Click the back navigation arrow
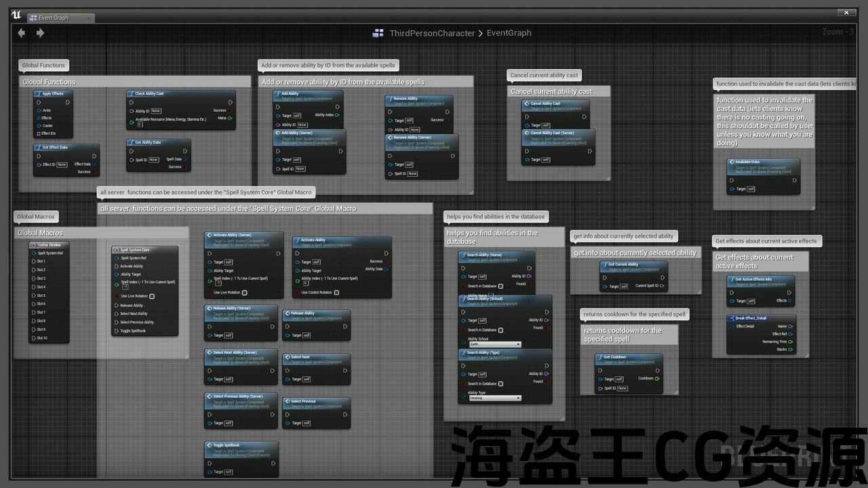 tap(22, 33)
